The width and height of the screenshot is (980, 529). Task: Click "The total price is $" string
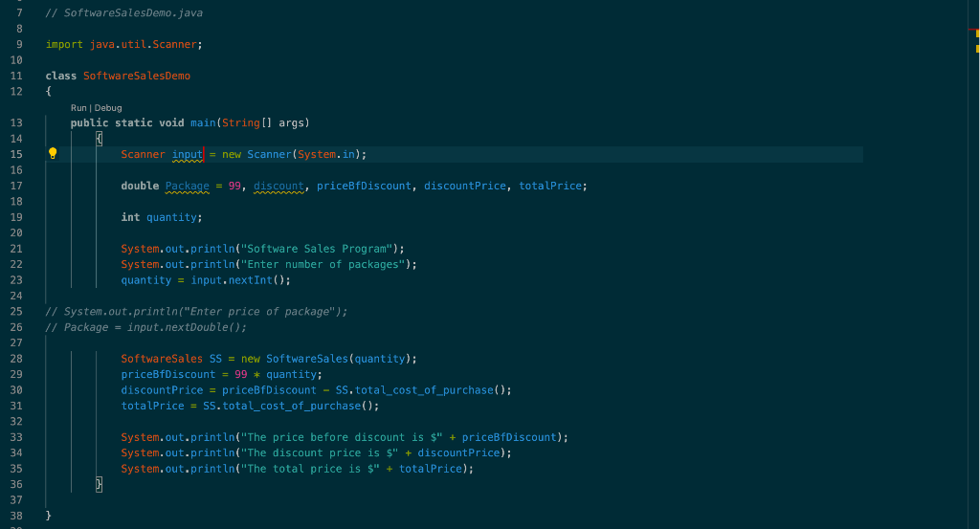coord(310,469)
